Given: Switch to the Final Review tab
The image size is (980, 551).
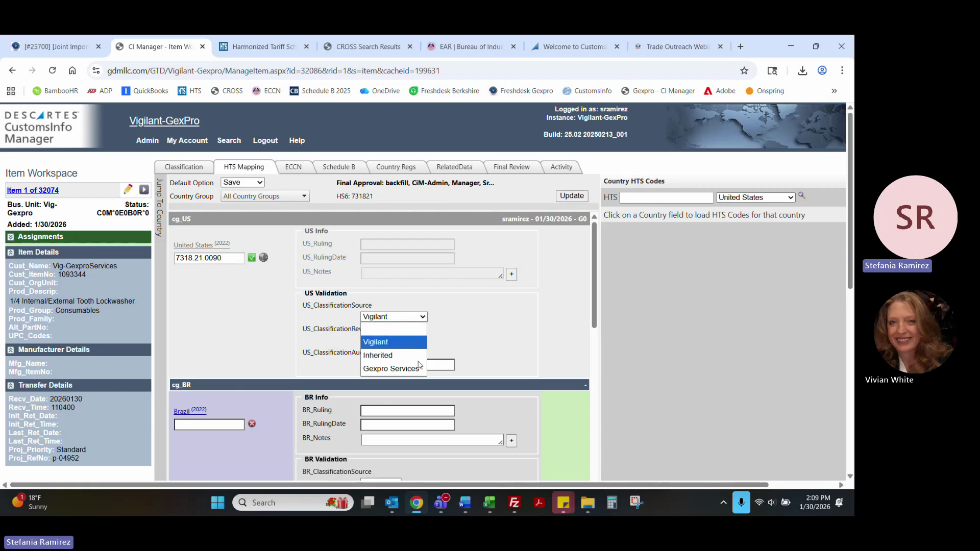Looking at the screenshot, I should (x=511, y=167).
